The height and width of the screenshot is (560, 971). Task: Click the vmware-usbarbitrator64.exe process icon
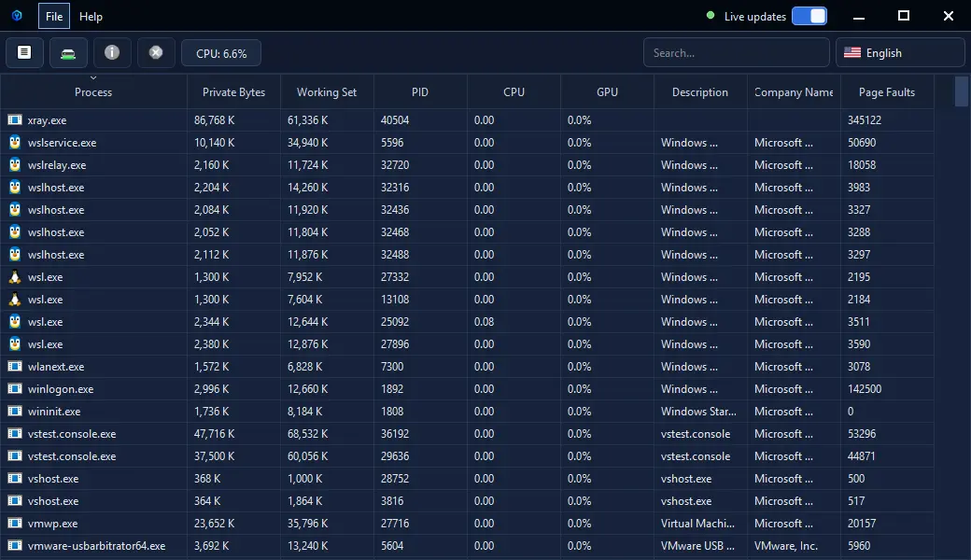point(15,546)
